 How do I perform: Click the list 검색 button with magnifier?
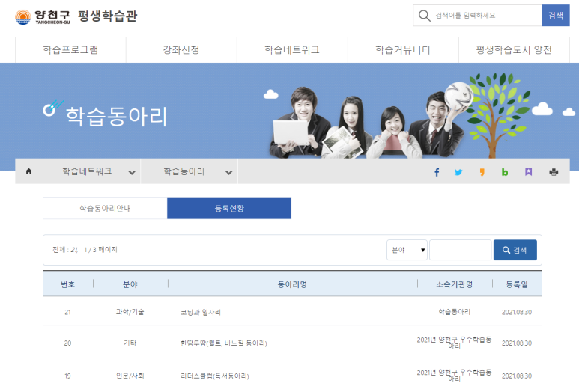(515, 250)
